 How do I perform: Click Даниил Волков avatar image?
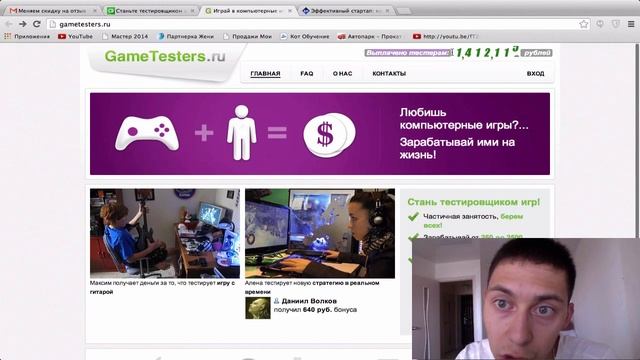click(x=258, y=307)
